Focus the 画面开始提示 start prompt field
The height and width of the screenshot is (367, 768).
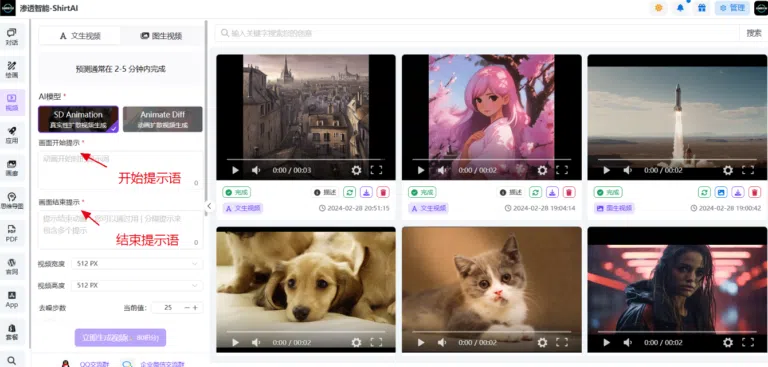(120, 171)
